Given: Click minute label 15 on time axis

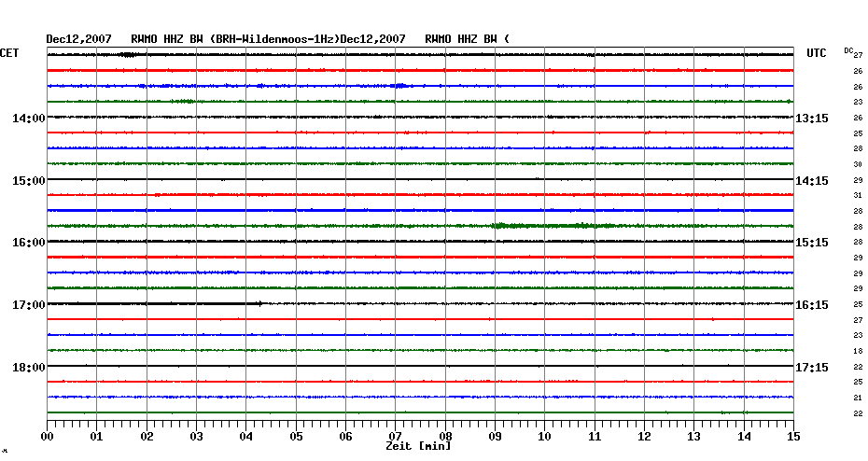Looking at the screenshot, I should 794,437.
